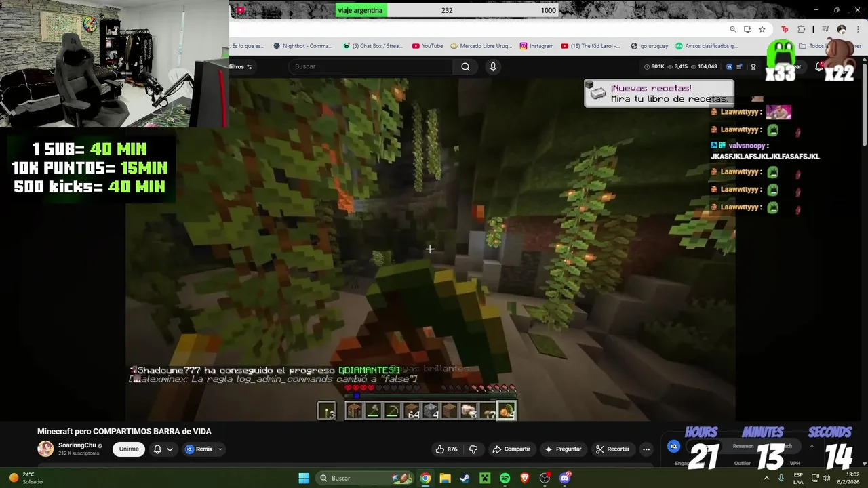The width and height of the screenshot is (868, 488).
Task: Click the Compartir share button
Action: point(511,449)
